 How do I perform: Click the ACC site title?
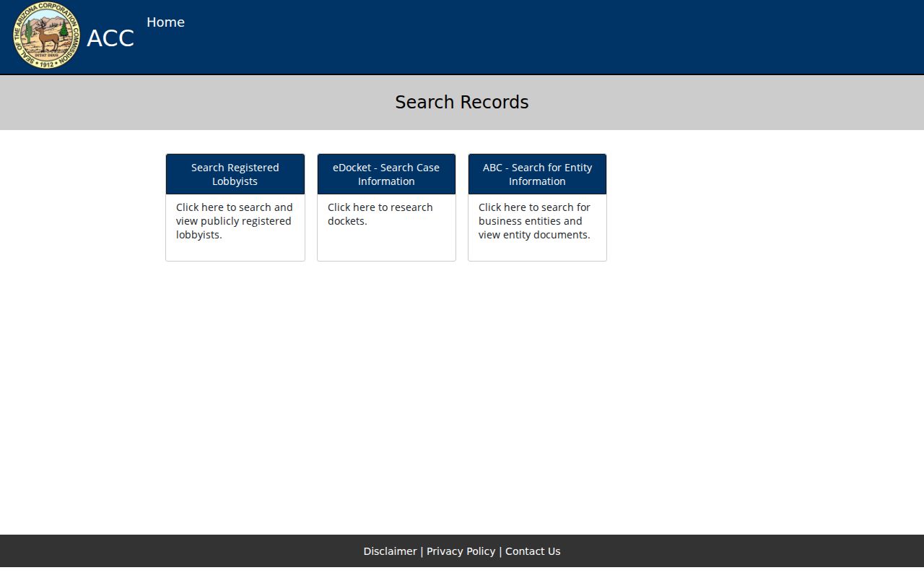click(x=110, y=38)
